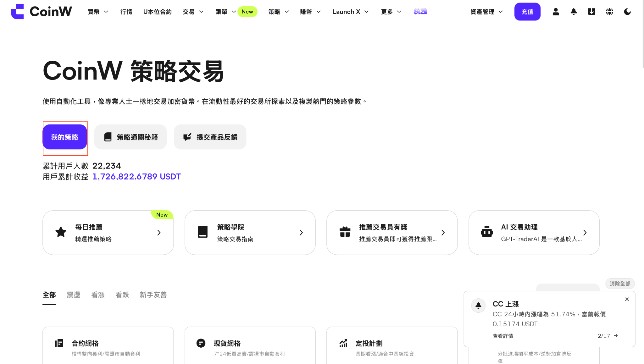Click the robot icon of AI 交易助理
This screenshot has width=644, height=364.
tap(487, 232)
